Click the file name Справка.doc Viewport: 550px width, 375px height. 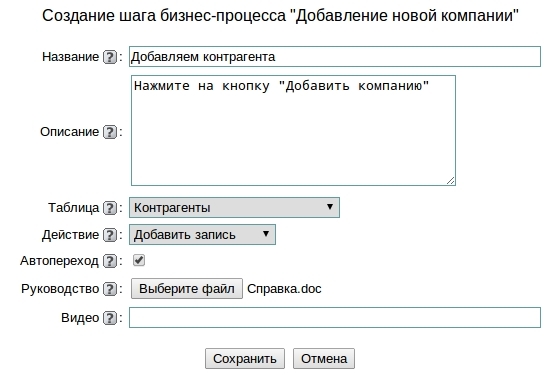coord(284,289)
